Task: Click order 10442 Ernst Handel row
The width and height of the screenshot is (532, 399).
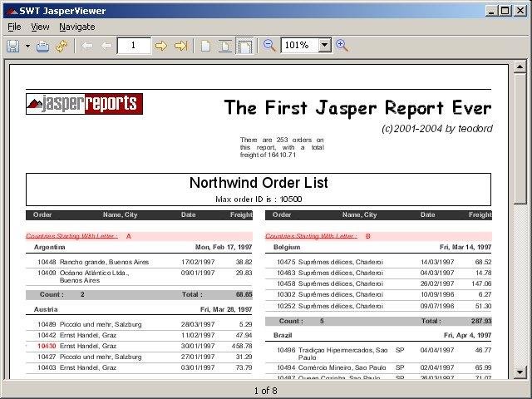Action: (x=139, y=335)
